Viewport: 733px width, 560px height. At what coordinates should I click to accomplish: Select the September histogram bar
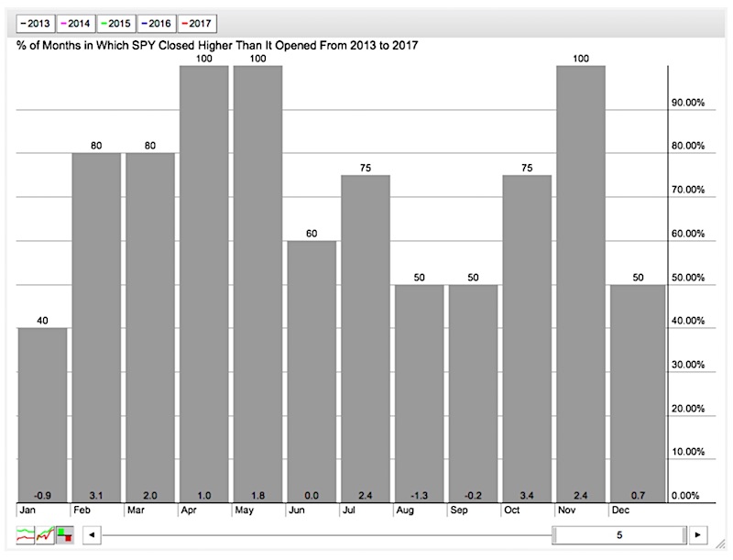[x=473, y=393]
